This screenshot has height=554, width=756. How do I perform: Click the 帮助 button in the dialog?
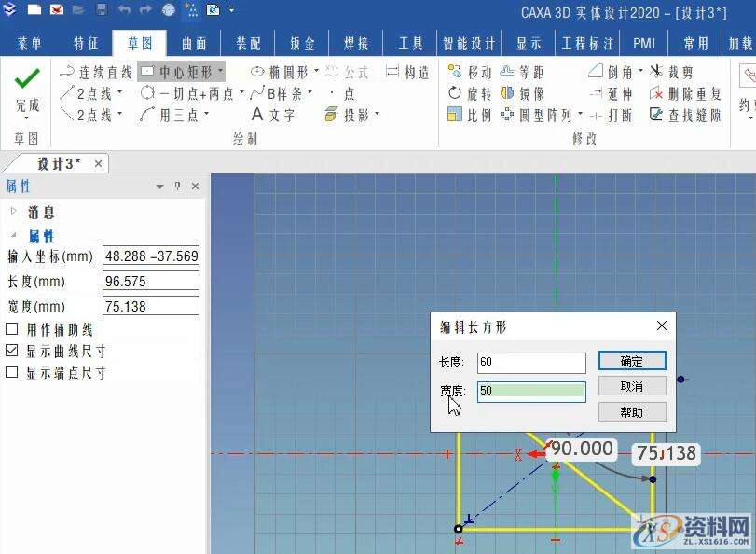(632, 411)
